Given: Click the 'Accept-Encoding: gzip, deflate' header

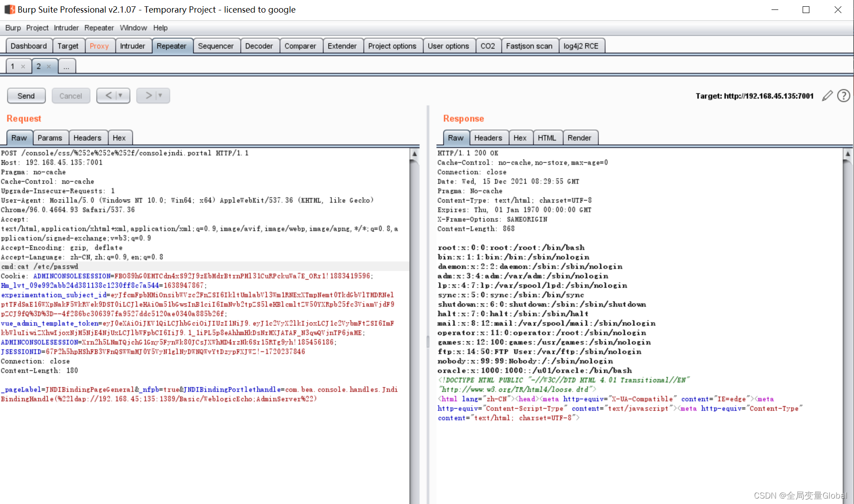Looking at the screenshot, I should (x=62, y=248).
